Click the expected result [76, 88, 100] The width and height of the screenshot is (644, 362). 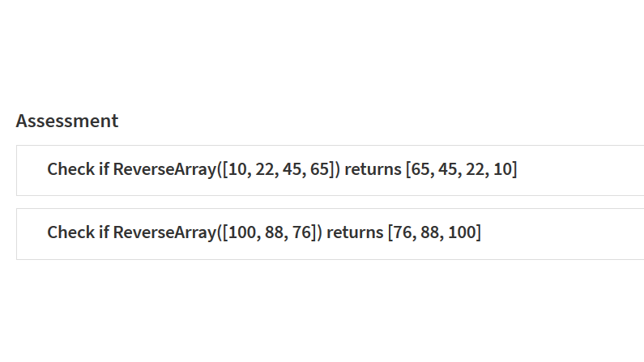click(434, 232)
